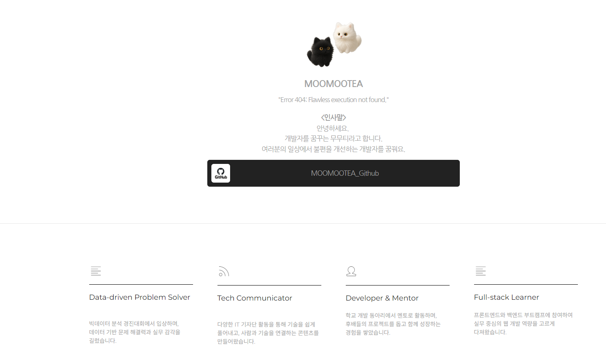Click the two cats profile image
606x364 pixels.
334,45
